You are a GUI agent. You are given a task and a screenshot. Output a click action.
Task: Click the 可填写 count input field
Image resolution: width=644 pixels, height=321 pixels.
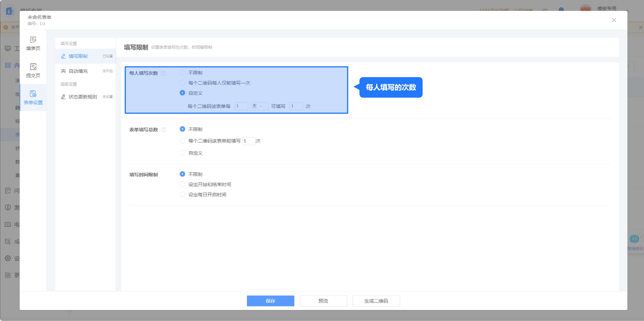pyautogui.click(x=296, y=106)
